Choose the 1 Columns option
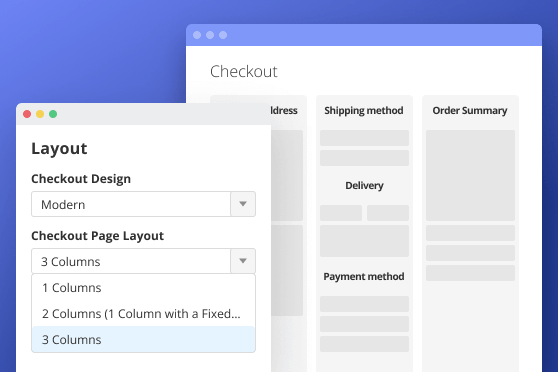This screenshot has width=558, height=372. (x=143, y=288)
